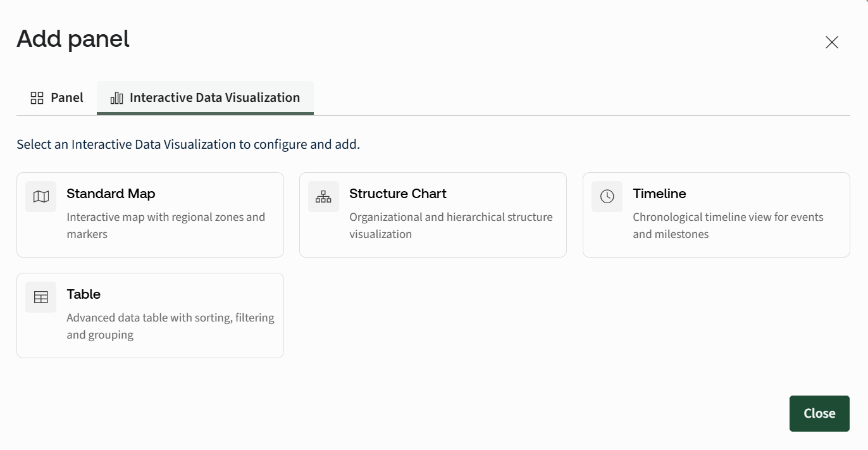Click the 'Select an Interactive Data Visualization' instruction text

188,144
